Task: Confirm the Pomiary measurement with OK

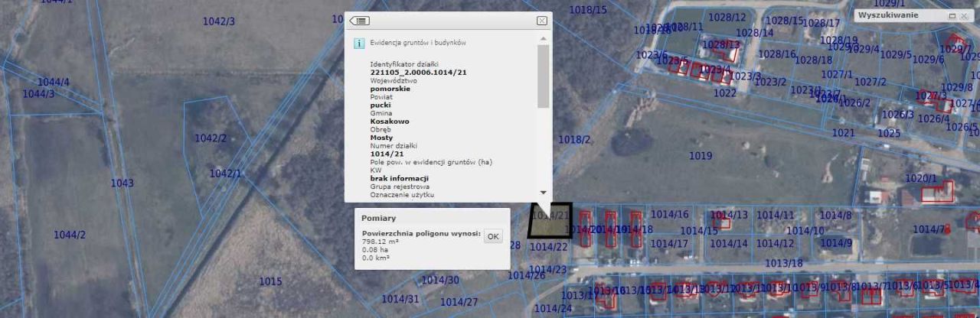Action: coord(493,236)
